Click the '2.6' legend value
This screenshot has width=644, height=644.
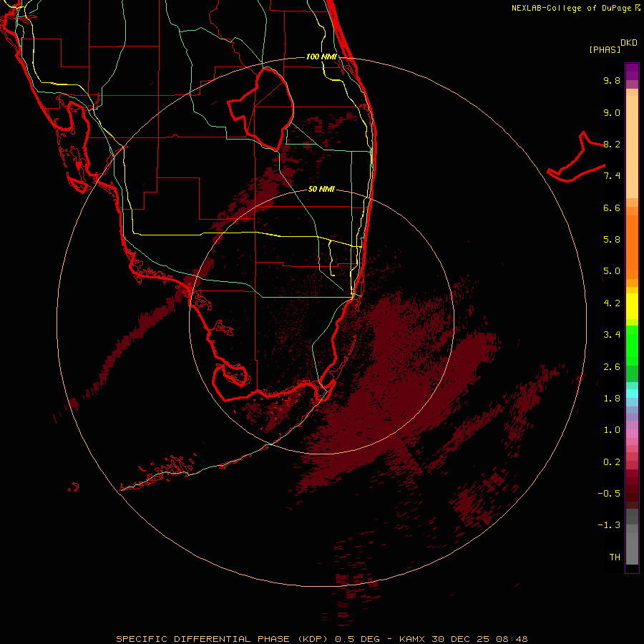point(612,367)
